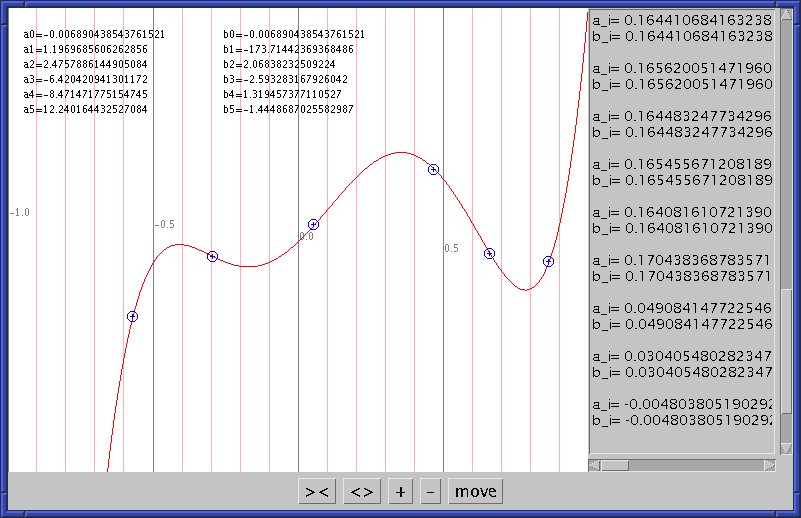Click the data point near the 0.0 label
The image size is (801, 518).
[x=313, y=224]
